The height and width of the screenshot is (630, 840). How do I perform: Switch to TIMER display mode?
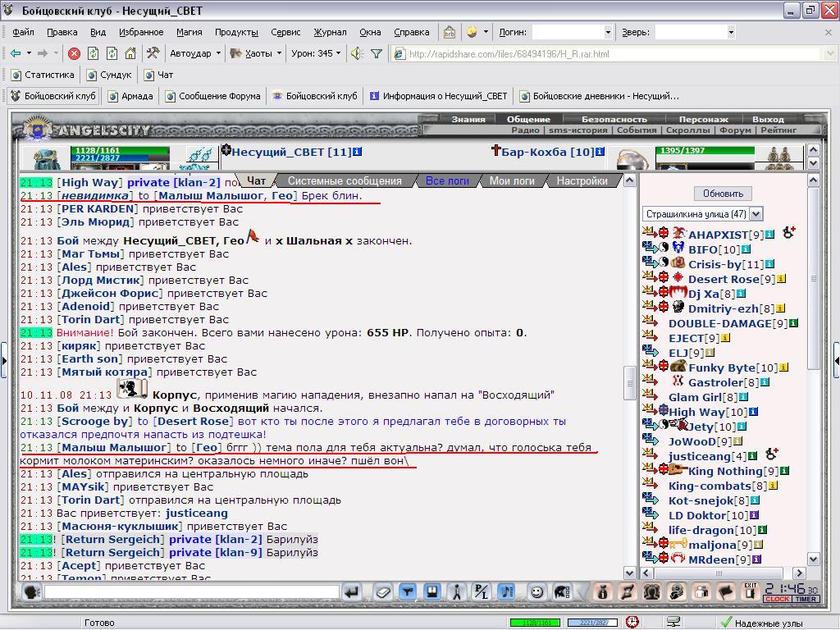[x=806, y=599]
